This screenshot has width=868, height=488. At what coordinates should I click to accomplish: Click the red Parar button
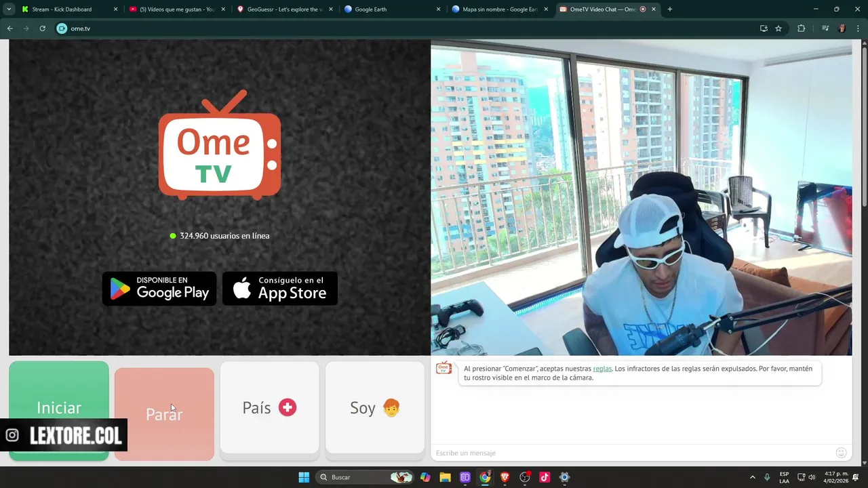point(164,414)
